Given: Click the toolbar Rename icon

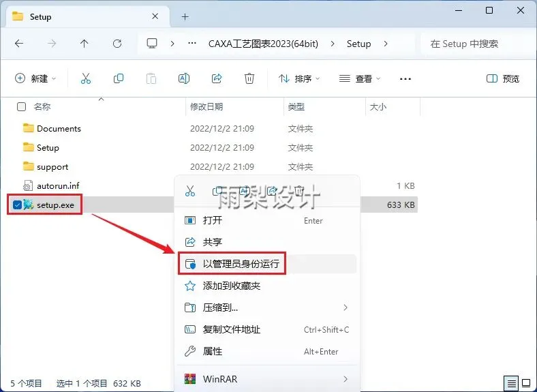Looking at the screenshot, I should coord(184,78).
